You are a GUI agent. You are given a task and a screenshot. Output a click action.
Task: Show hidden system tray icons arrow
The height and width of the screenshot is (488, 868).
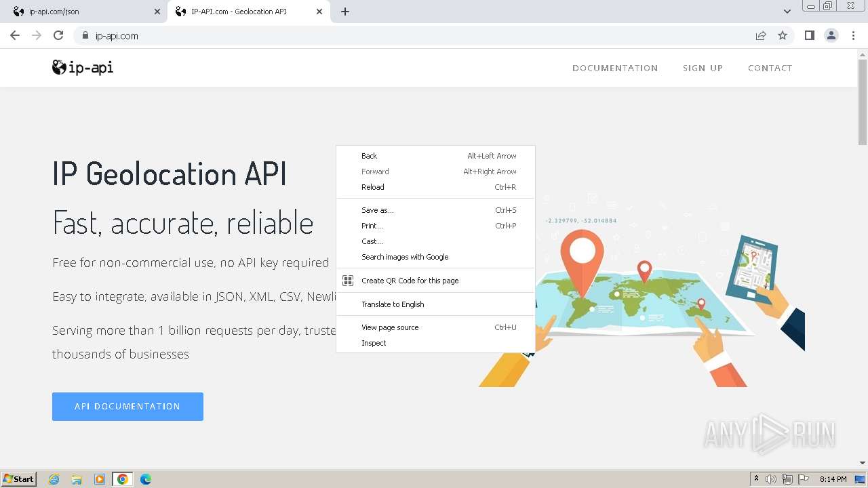756,479
